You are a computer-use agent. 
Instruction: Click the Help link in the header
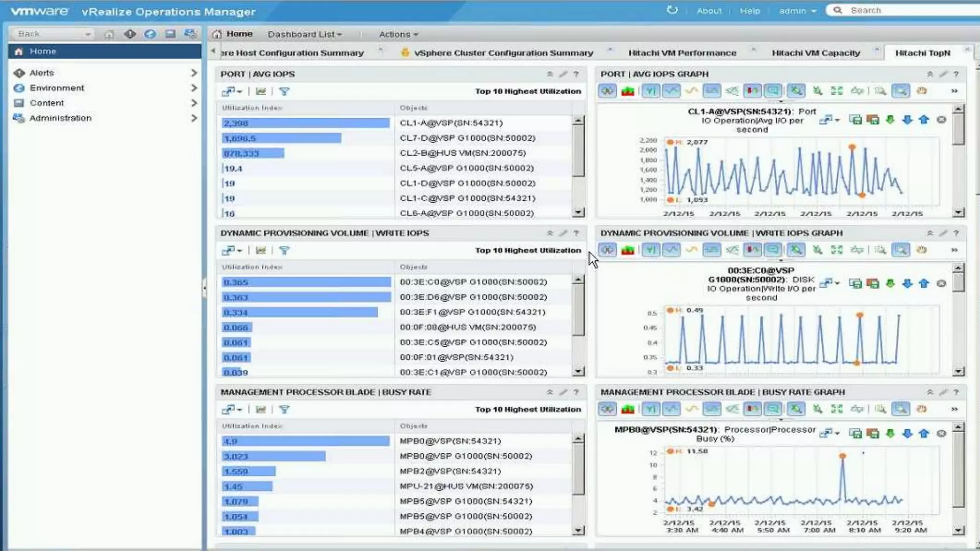749,11
